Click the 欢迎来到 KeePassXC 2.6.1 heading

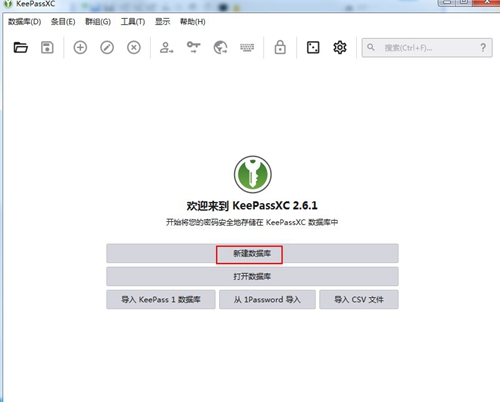tap(252, 205)
